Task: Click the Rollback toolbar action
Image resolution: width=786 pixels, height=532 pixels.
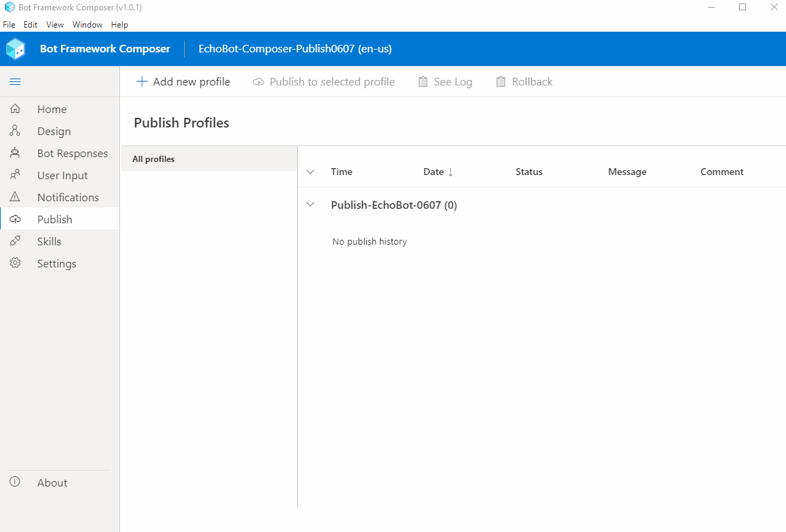Action: [x=524, y=81]
